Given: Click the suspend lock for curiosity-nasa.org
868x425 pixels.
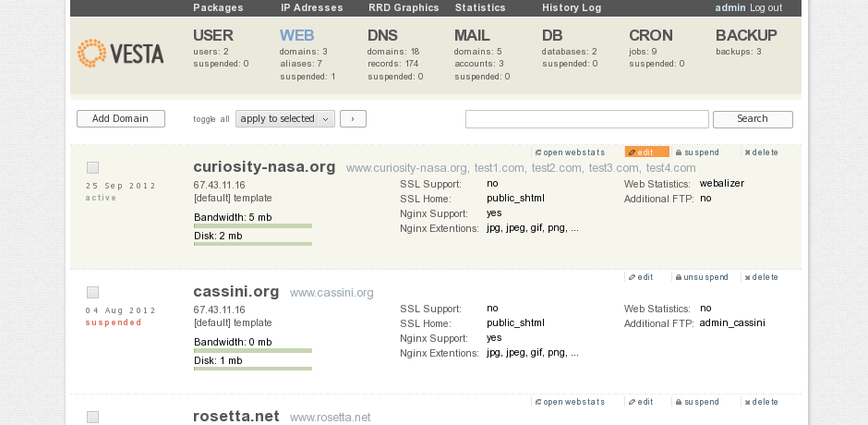Looking at the screenshot, I should [x=697, y=152].
